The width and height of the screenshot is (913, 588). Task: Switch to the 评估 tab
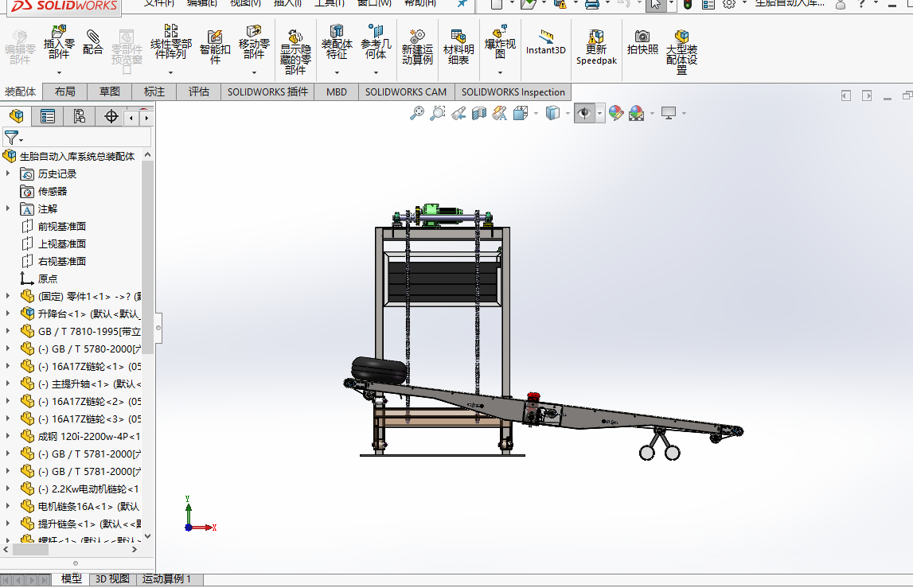coord(198,92)
